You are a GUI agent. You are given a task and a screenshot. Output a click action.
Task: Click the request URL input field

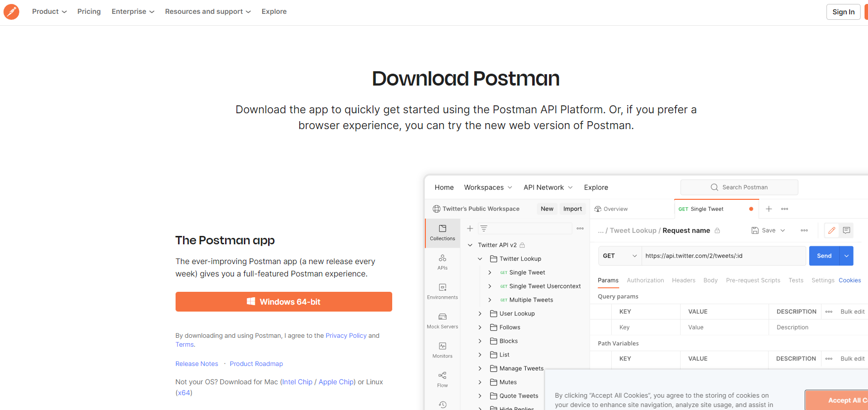point(724,256)
